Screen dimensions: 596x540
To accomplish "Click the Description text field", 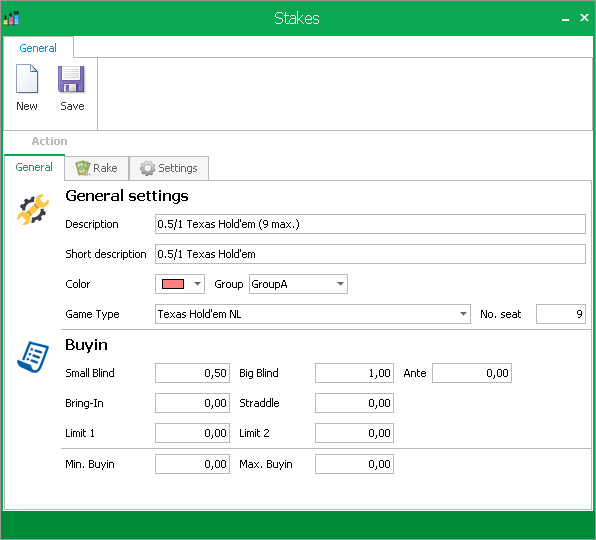I will 370,224.
